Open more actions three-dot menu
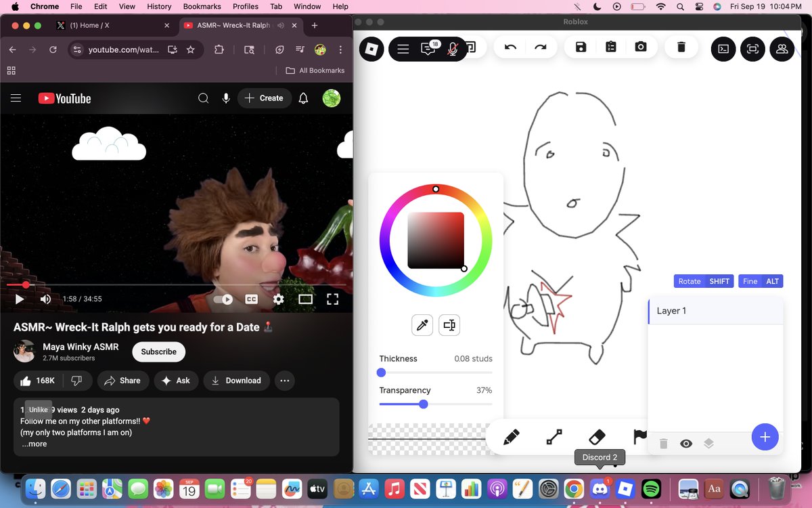 point(284,381)
